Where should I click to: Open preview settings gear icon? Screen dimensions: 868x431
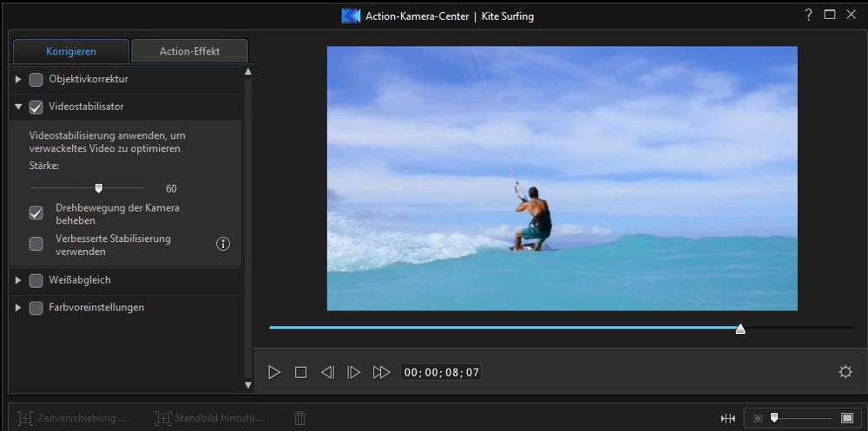point(845,372)
